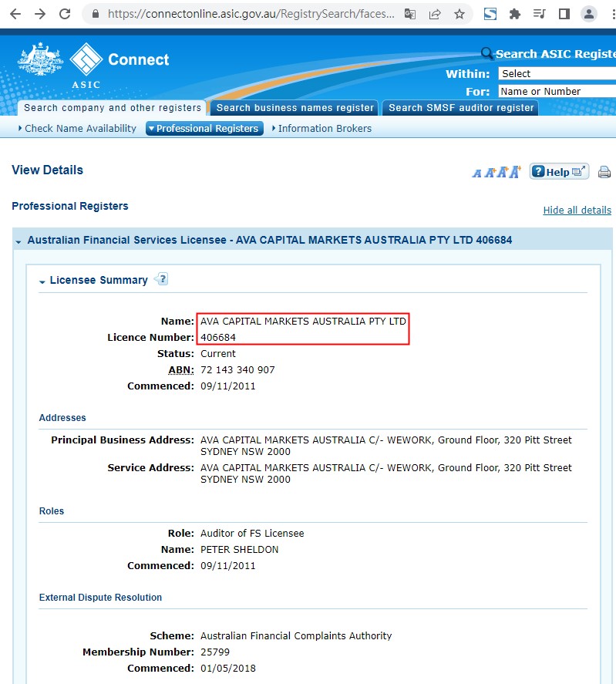
Task: Set smallest font size A icon
Action: [x=476, y=174]
